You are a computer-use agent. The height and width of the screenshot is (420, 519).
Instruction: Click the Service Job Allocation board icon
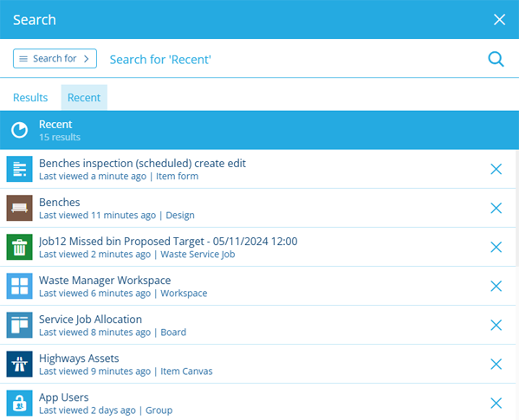tap(20, 325)
